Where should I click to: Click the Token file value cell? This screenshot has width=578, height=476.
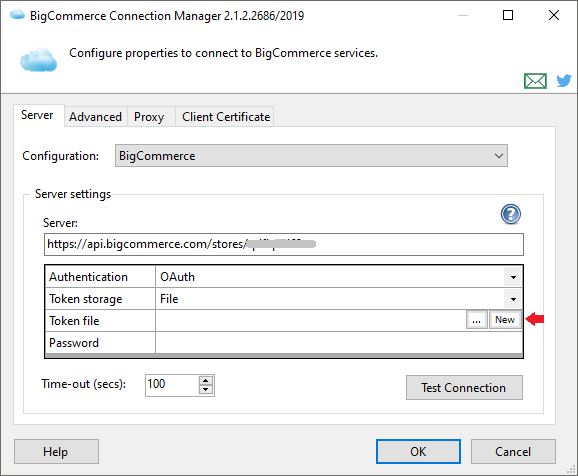click(x=310, y=321)
